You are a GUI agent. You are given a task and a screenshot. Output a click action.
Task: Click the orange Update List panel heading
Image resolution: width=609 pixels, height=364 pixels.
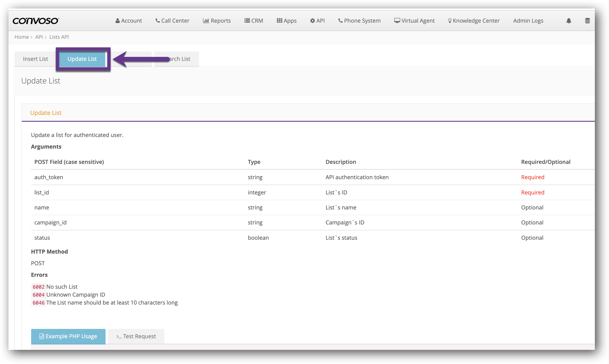(46, 113)
